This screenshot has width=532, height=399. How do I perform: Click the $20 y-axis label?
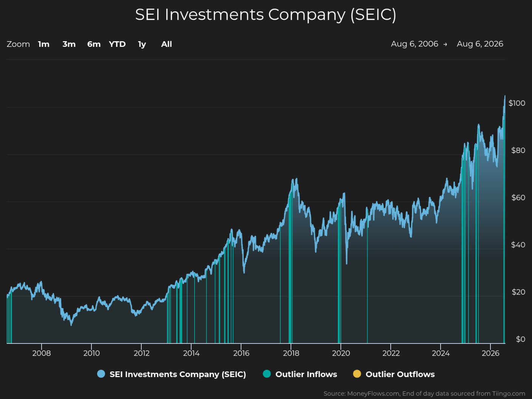point(518,292)
